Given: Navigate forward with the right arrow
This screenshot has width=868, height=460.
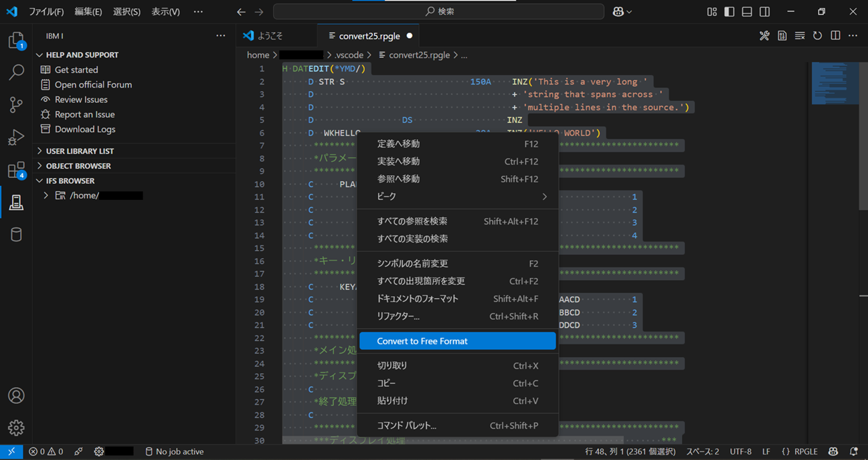Looking at the screenshot, I should coord(259,11).
